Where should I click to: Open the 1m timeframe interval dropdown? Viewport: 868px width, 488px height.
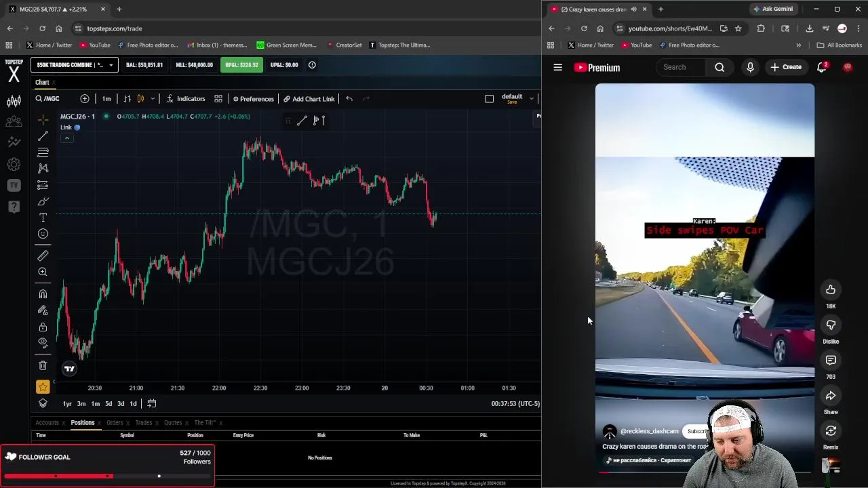click(106, 99)
